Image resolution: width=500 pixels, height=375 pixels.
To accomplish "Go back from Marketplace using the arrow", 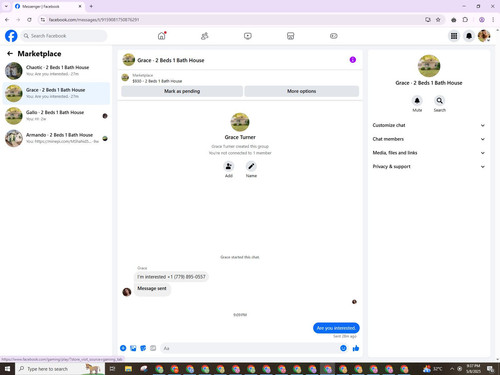I will pyautogui.click(x=10, y=53).
